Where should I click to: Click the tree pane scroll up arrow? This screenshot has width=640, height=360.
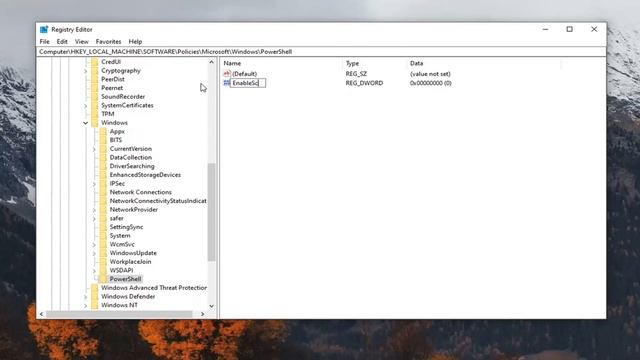click(x=211, y=62)
